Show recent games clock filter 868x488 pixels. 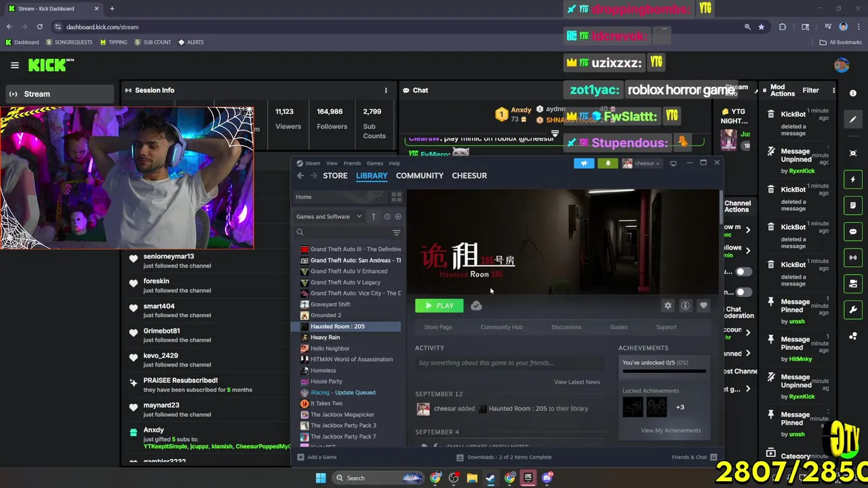click(387, 217)
